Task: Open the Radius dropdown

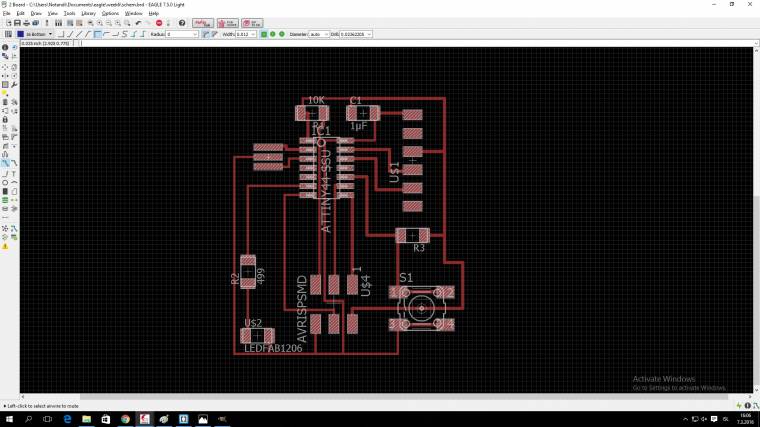Action: [x=195, y=34]
